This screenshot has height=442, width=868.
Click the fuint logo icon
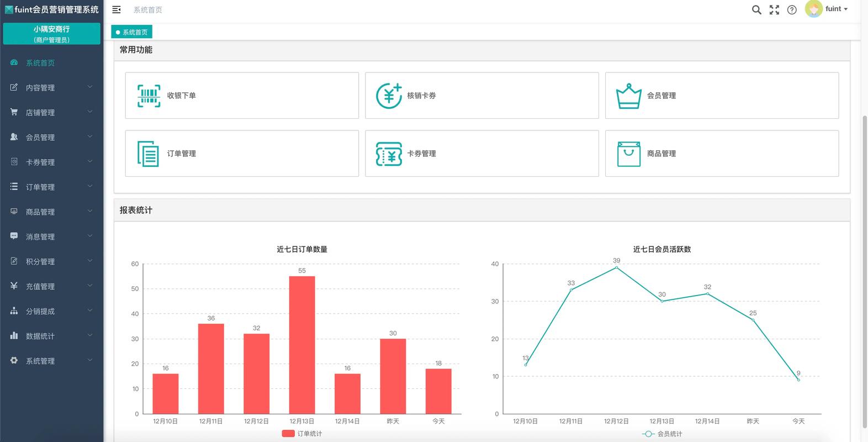coord(9,9)
